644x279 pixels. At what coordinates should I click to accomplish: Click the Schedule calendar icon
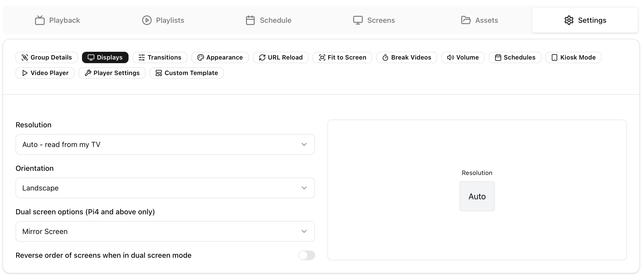point(250,20)
